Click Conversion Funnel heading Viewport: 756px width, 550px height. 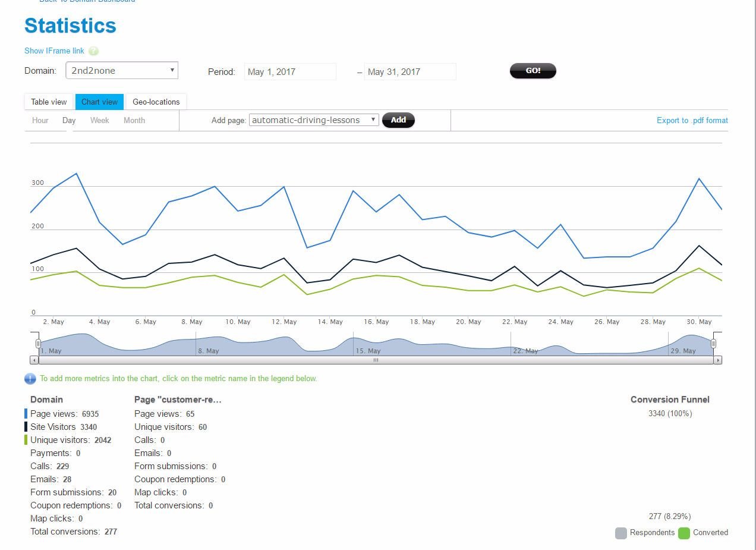point(670,400)
